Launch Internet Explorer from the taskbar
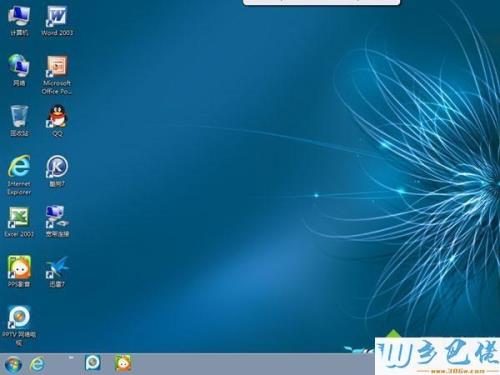 click(x=37, y=364)
